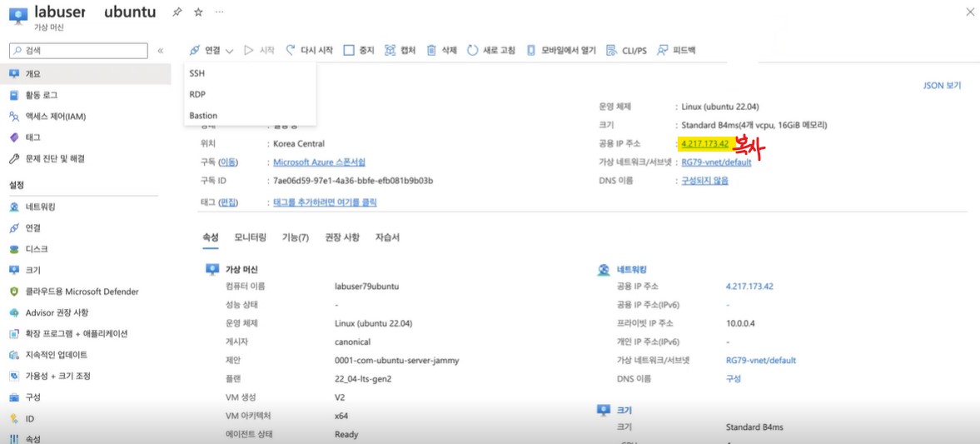Click 새로 고침 refresh button
Screen dimensions: 980x444
point(491,51)
